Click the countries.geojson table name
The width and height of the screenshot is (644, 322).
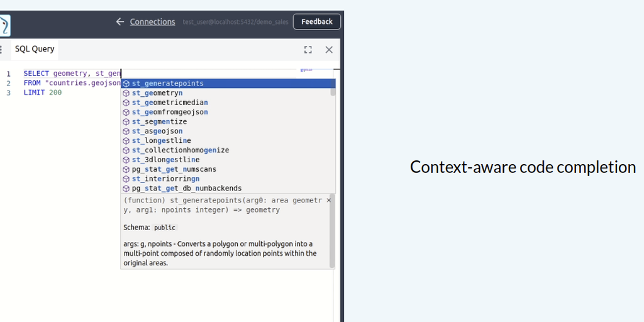point(82,83)
